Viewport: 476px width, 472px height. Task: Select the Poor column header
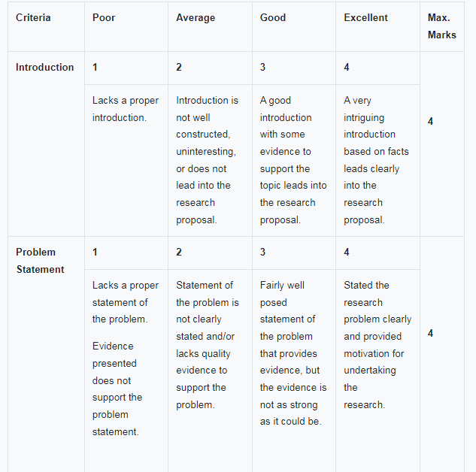[104, 17]
